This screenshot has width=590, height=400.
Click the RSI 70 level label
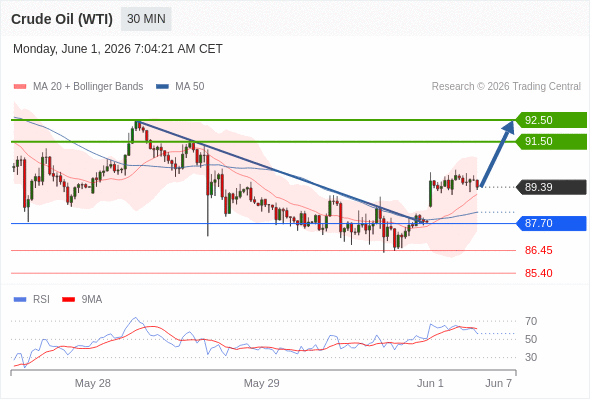pos(531,321)
